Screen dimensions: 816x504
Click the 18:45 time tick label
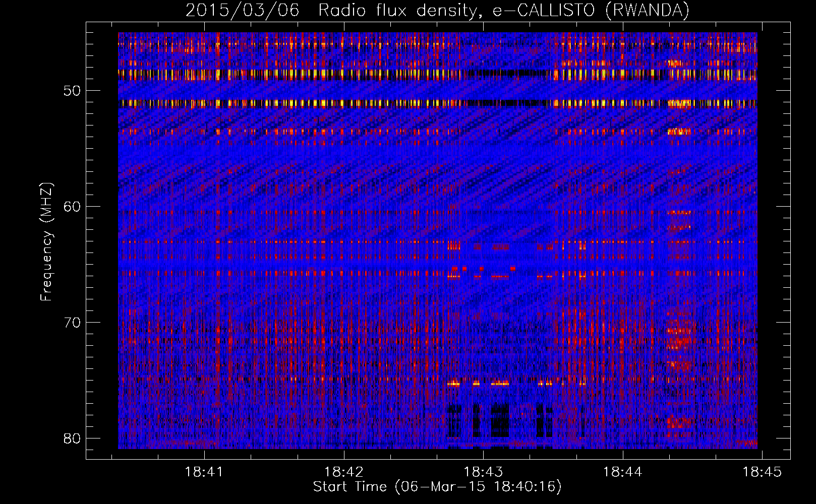tap(762, 472)
